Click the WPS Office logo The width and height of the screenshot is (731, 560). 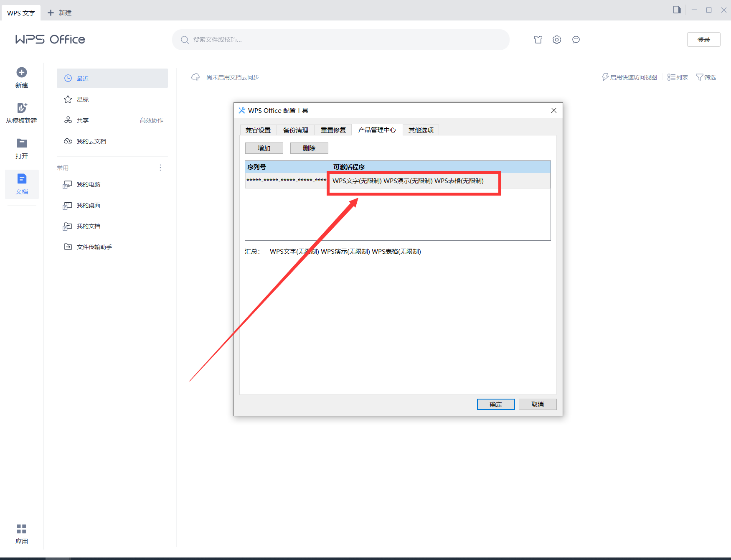point(50,39)
